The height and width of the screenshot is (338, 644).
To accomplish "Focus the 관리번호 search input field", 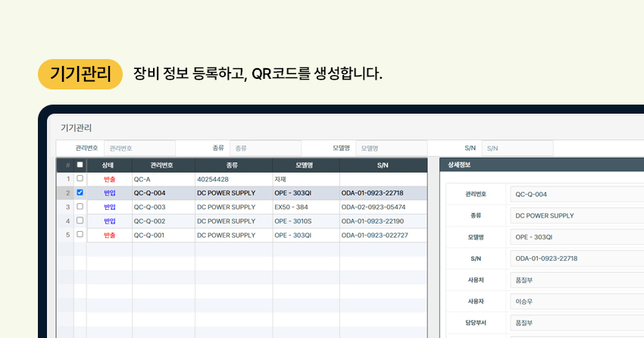I will coord(139,149).
